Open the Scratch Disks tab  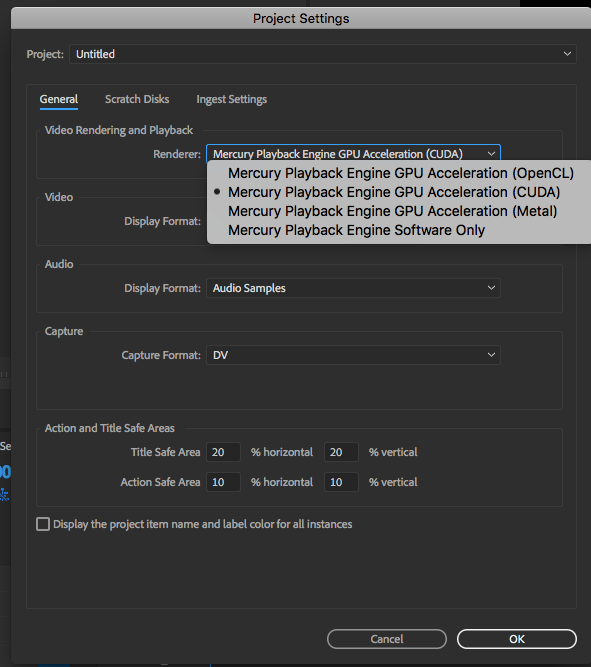coord(137,100)
